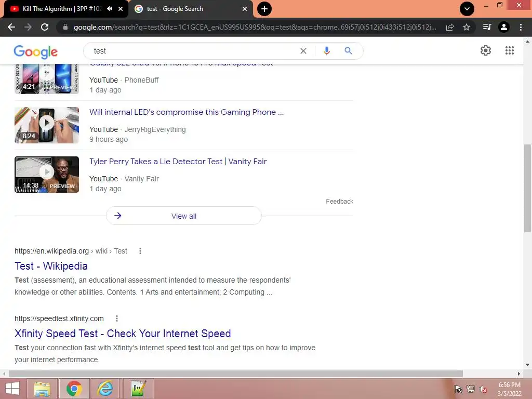Click the 9 hours ago timestamp
This screenshot has height=399, width=532.
click(x=109, y=139)
